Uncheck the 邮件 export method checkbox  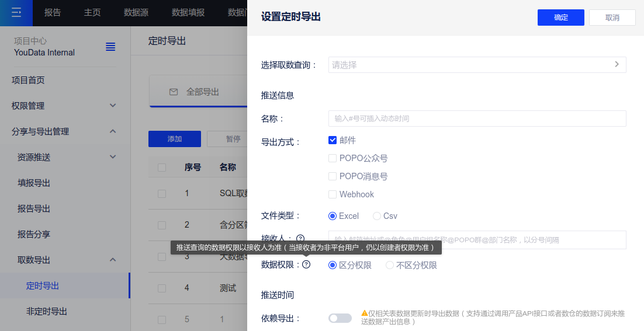(x=333, y=140)
